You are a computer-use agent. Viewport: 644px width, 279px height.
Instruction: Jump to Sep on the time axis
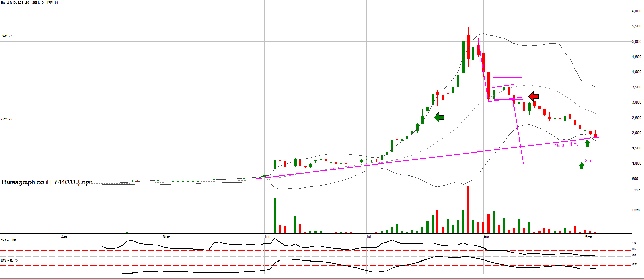tap(589, 237)
